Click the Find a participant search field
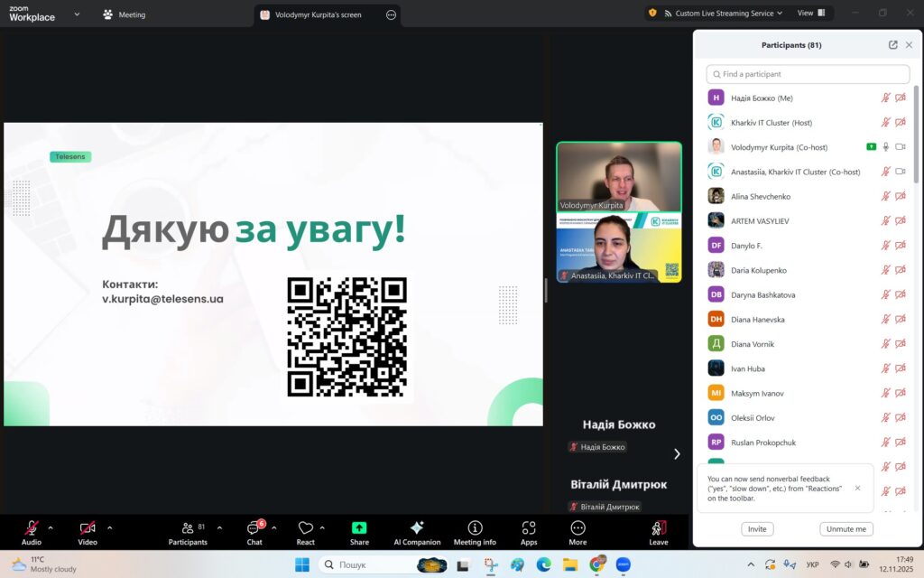This screenshot has height=578, width=924. [x=808, y=74]
